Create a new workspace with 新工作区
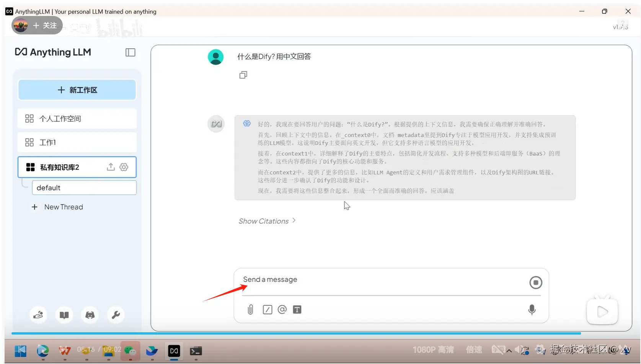 click(77, 90)
